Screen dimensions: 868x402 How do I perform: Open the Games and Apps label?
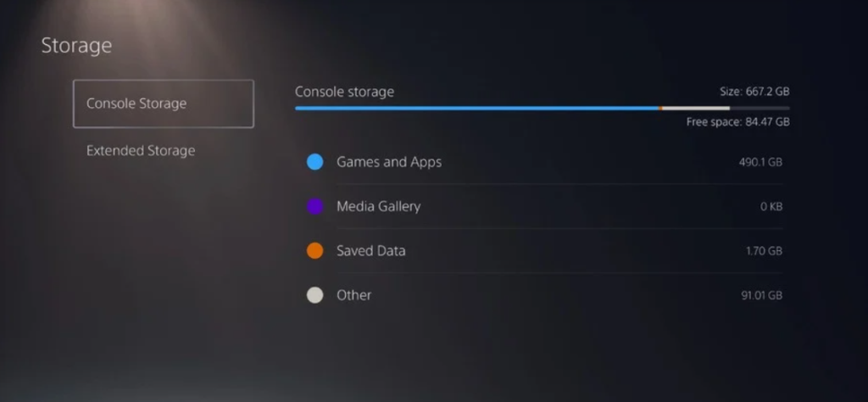click(389, 162)
